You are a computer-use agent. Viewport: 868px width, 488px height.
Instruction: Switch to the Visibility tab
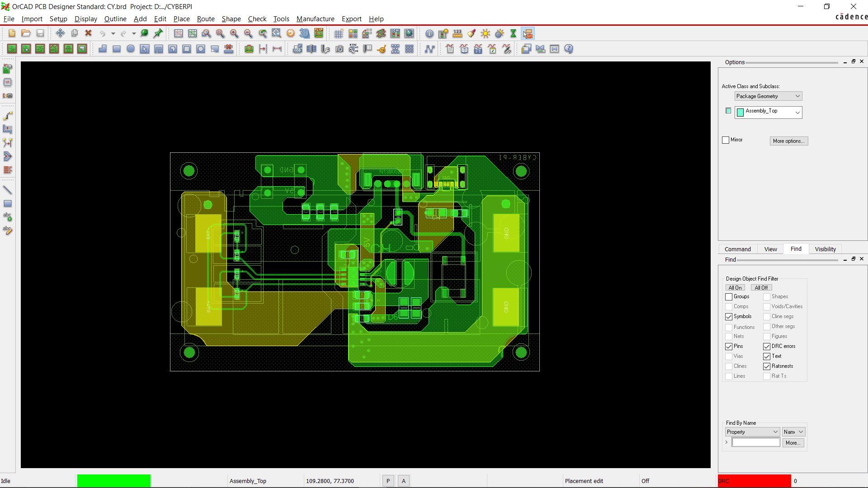tap(825, 249)
